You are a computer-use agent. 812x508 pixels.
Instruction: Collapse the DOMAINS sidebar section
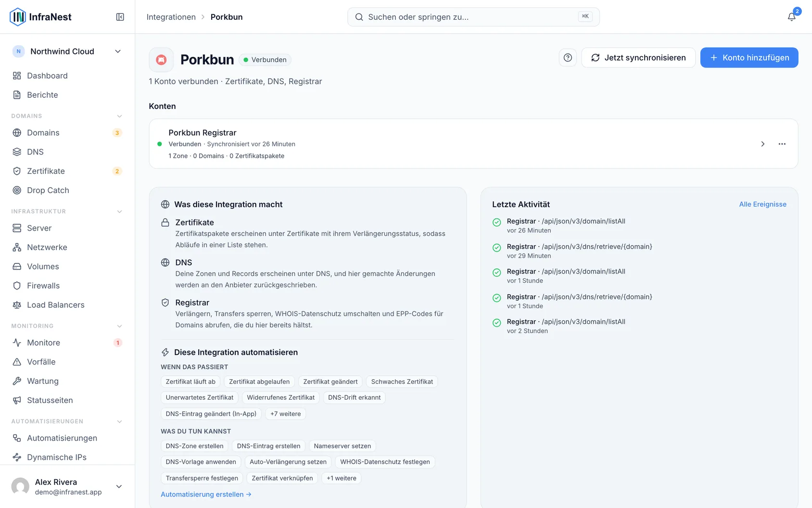119,116
